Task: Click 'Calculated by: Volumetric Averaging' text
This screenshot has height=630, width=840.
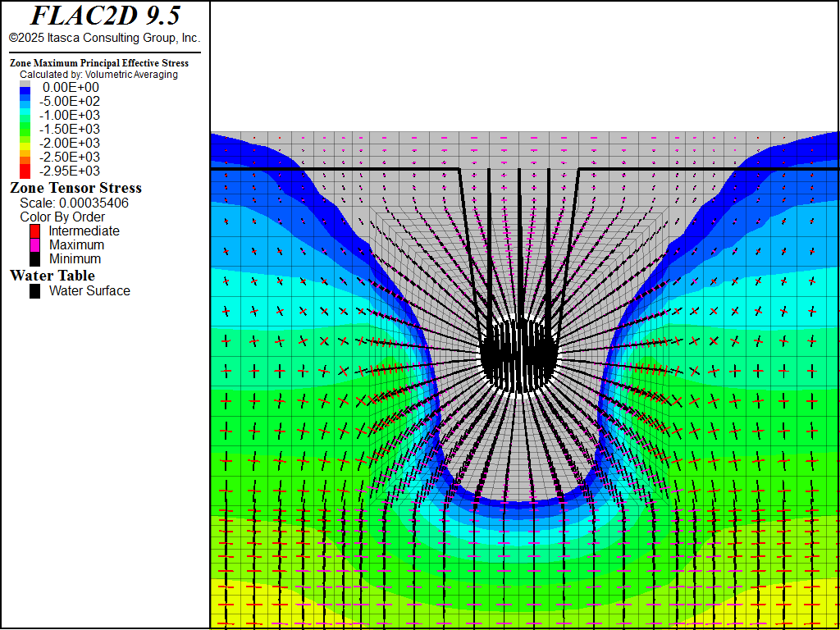Action: click(98, 75)
